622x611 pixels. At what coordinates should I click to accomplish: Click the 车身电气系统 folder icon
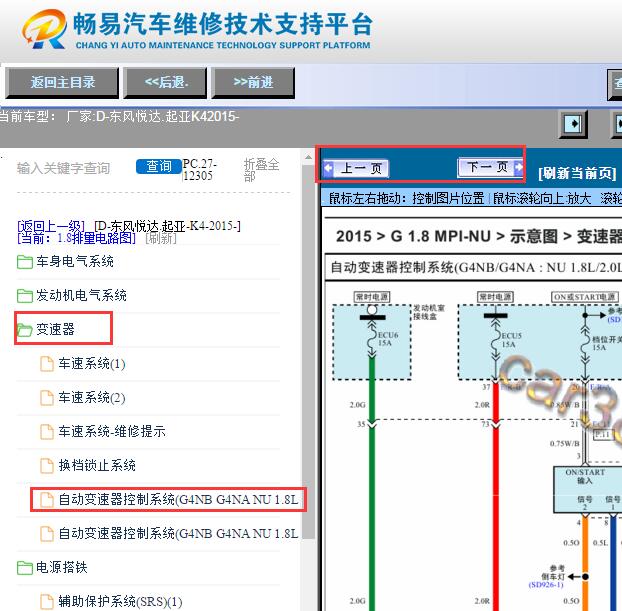point(25,262)
